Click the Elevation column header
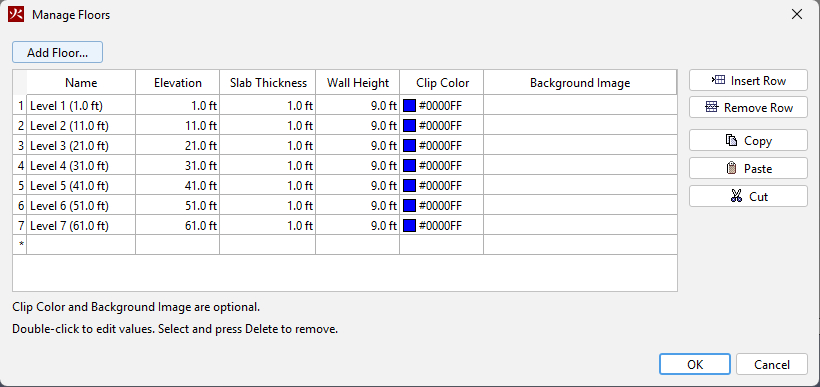This screenshot has width=820, height=387. coord(178,83)
